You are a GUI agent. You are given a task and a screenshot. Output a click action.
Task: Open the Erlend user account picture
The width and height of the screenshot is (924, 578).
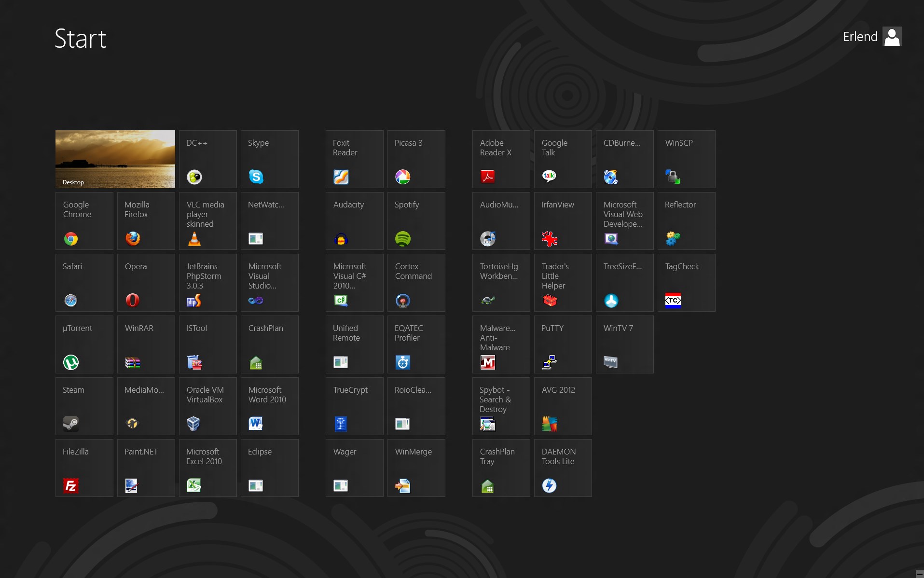point(892,36)
